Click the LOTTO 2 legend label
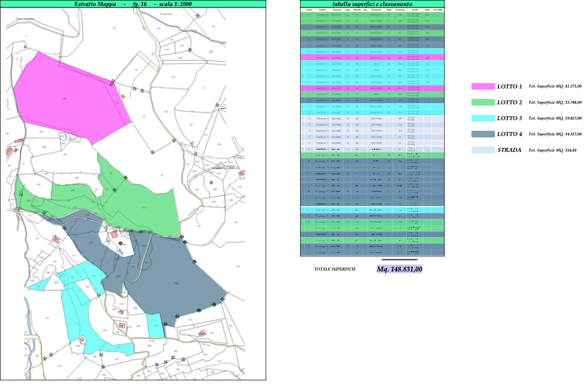Viewport: 588px width, 389px height. tap(509, 102)
